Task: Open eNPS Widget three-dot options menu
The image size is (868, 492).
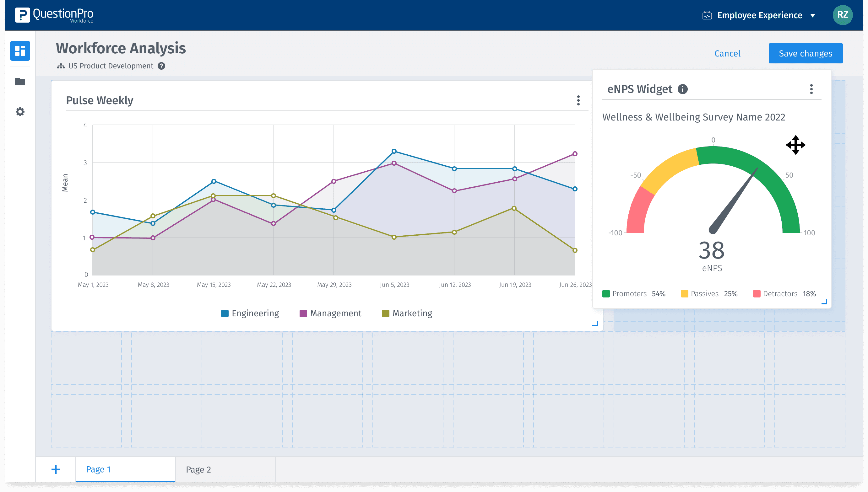Action: pyautogui.click(x=811, y=89)
